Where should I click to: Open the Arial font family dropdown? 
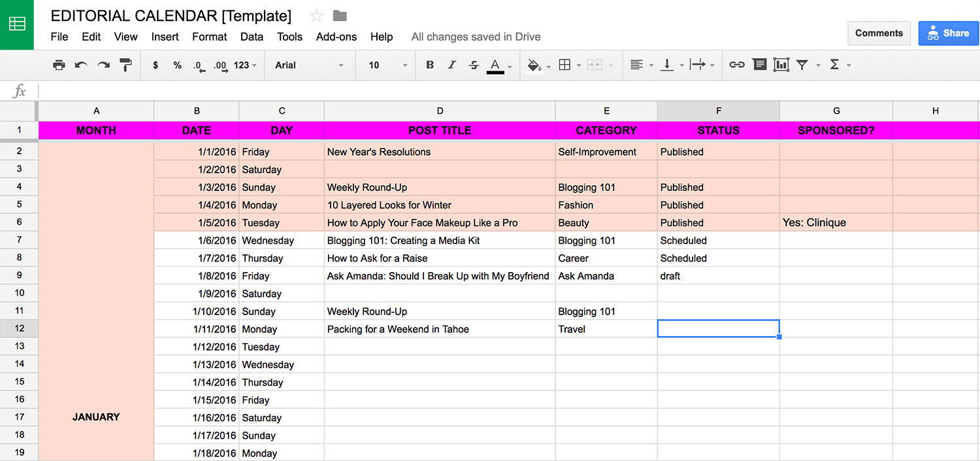tap(310, 65)
